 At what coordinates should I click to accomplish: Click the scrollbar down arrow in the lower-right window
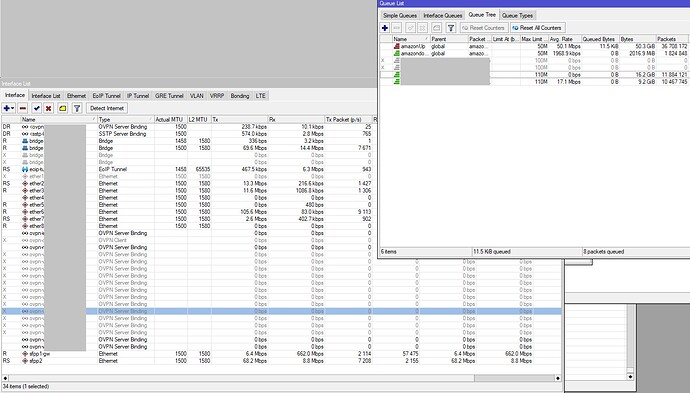630,376
